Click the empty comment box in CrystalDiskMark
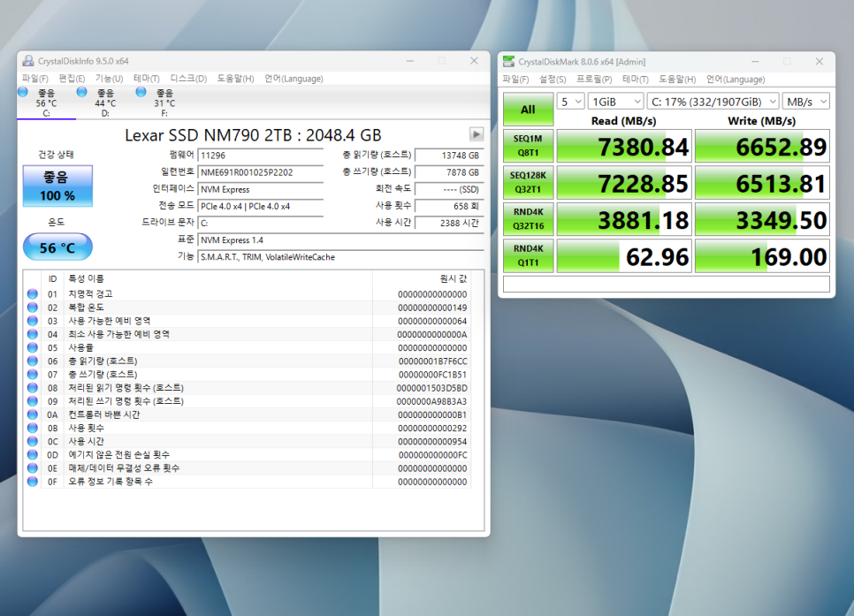 (666, 284)
